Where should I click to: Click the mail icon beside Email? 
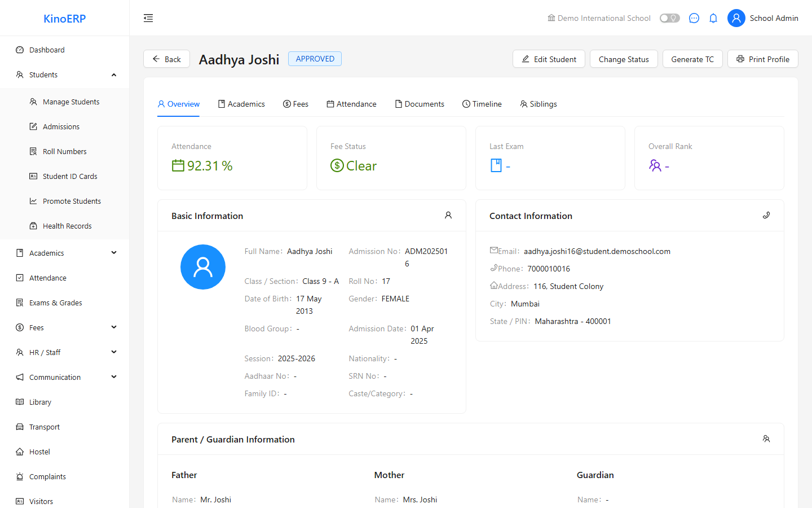tap(494, 250)
